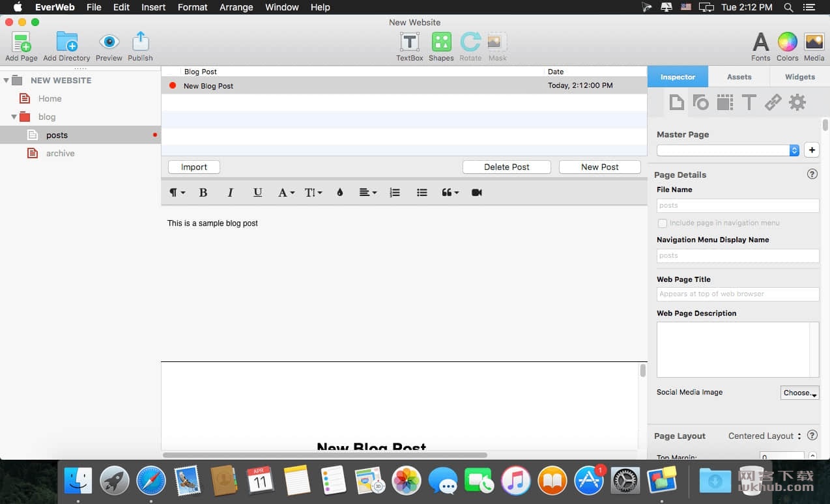Screen dimensions: 830x504
Task: Select the Home page in sidebar
Action: click(x=50, y=99)
